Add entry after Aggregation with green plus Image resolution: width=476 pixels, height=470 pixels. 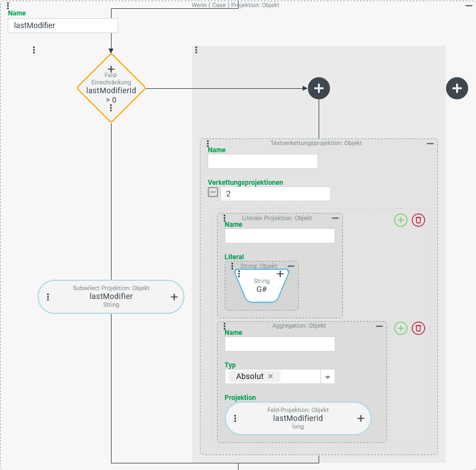401,328
